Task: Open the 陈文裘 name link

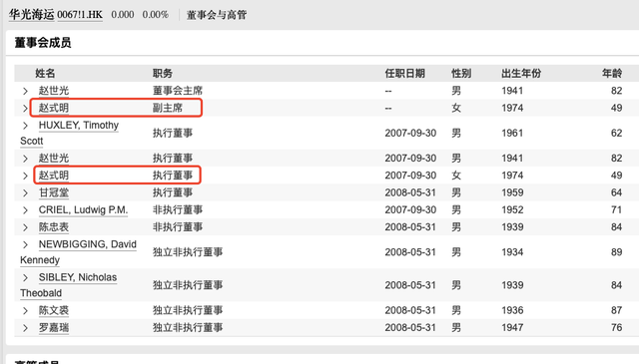Action: point(54,310)
